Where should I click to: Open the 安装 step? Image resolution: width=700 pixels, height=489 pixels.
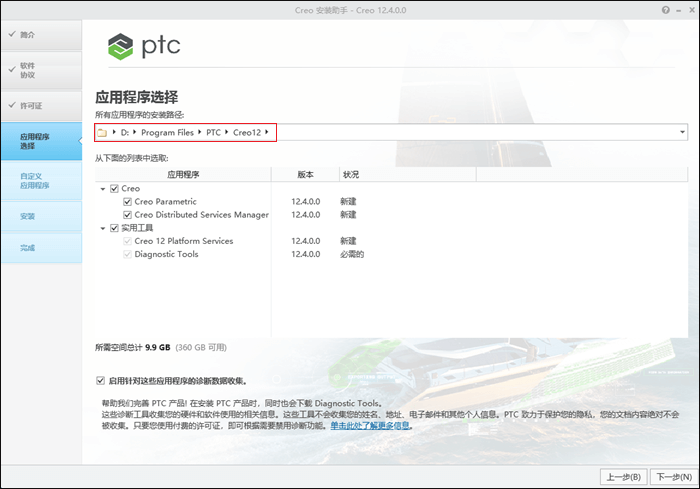tap(41, 216)
